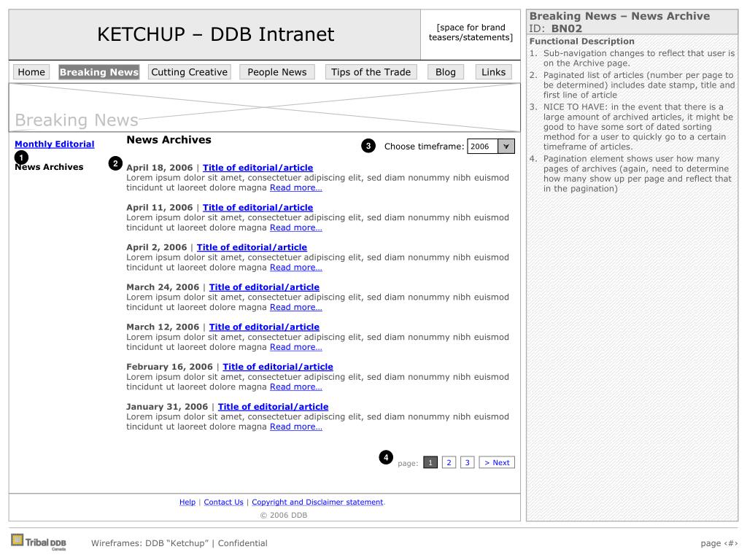Go to pagination page 3
This screenshot has height=560, width=747.
pos(468,462)
